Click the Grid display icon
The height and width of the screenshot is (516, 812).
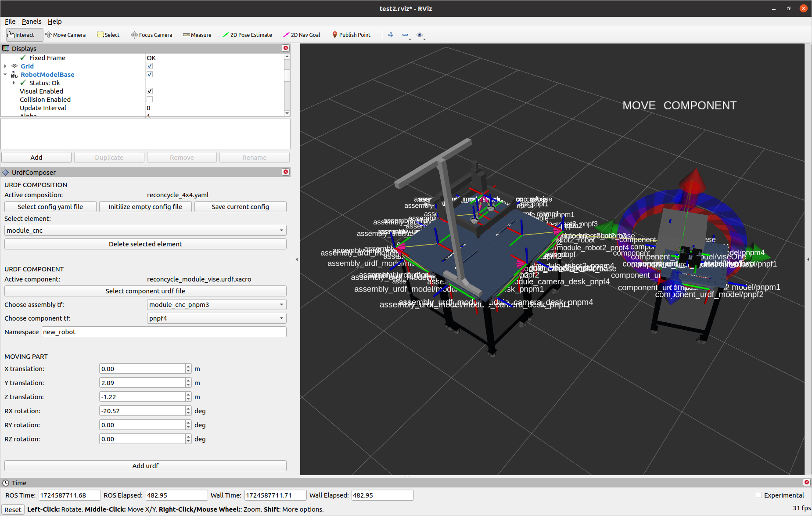coord(14,66)
